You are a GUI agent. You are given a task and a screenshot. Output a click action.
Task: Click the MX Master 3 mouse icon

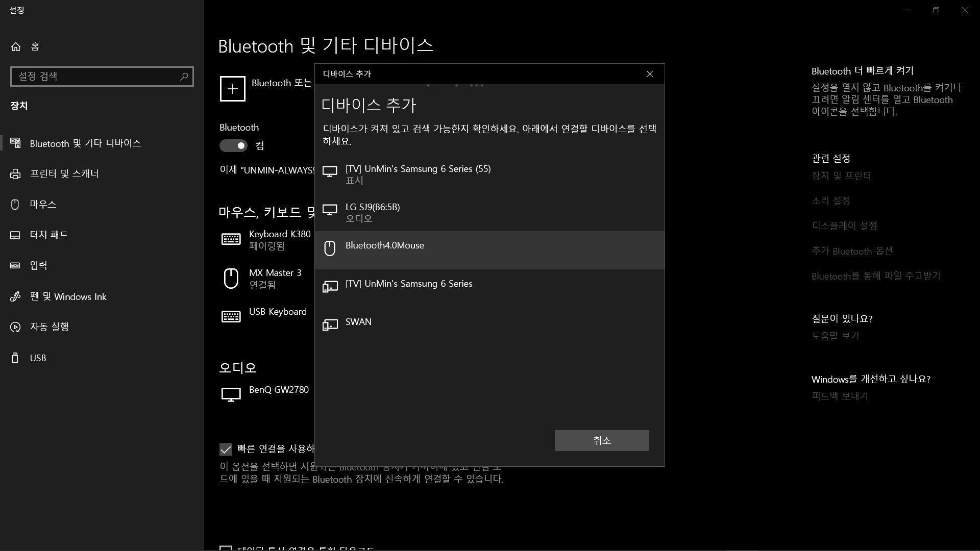tap(231, 279)
